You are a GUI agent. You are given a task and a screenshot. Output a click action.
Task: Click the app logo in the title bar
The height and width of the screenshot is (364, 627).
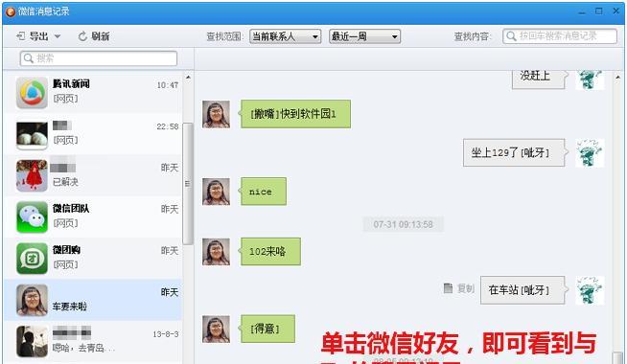[x=10, y=11]
